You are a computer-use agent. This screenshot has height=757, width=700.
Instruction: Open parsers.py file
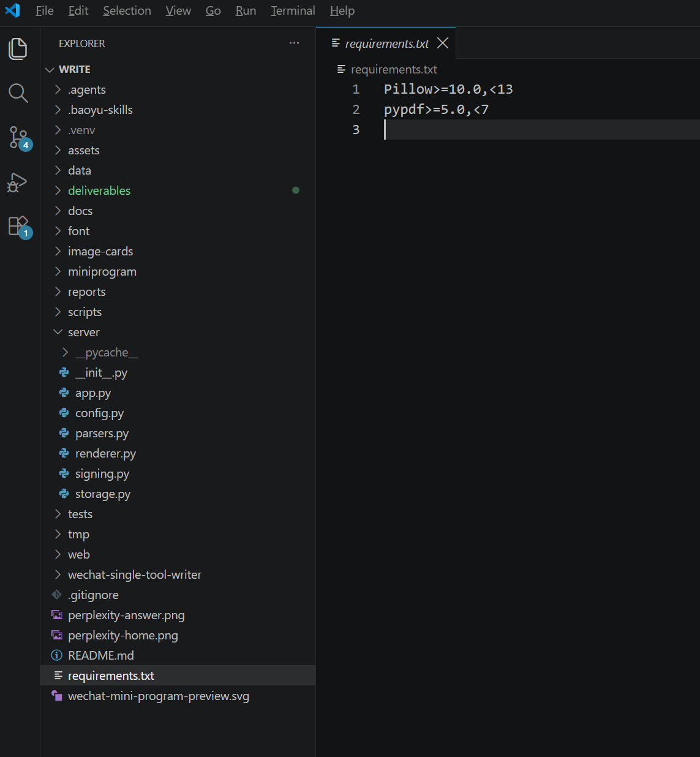point(178,433)
